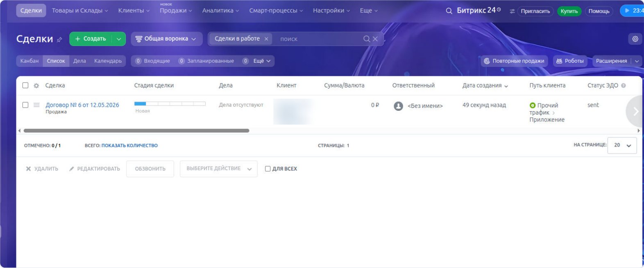Open deal link Договор № 6 от 12.05.2026
This screenshot has width=644, height=268.
coord(82,105)
